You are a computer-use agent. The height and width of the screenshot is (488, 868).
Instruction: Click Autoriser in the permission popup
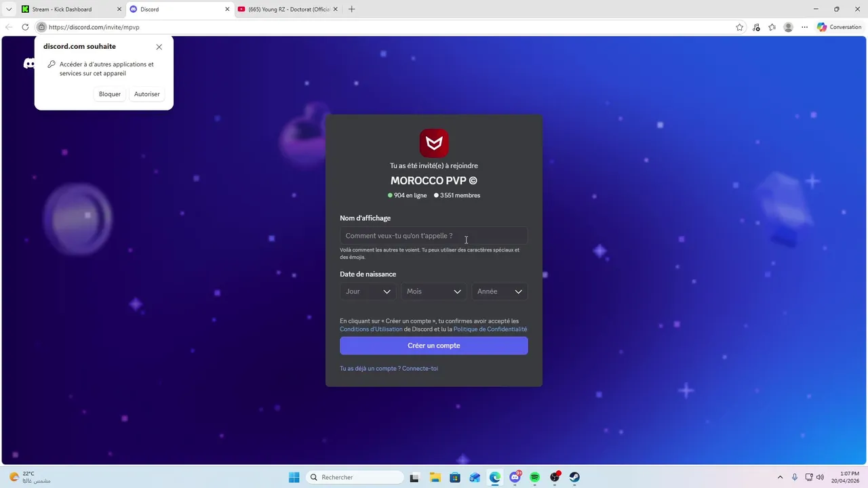tap(147, 94)
